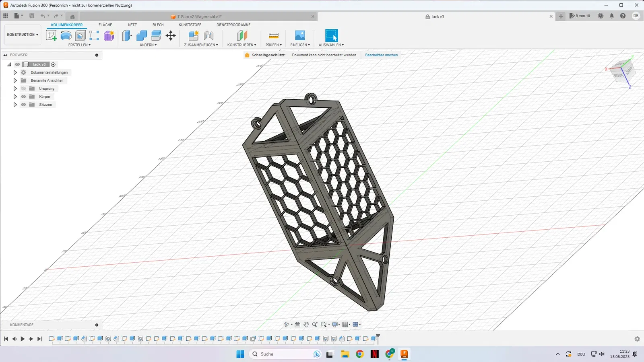Screen dimensions: 644x362
Task: Open the Insert image tool
Action: pyautogui.click(x=300, y=35)
